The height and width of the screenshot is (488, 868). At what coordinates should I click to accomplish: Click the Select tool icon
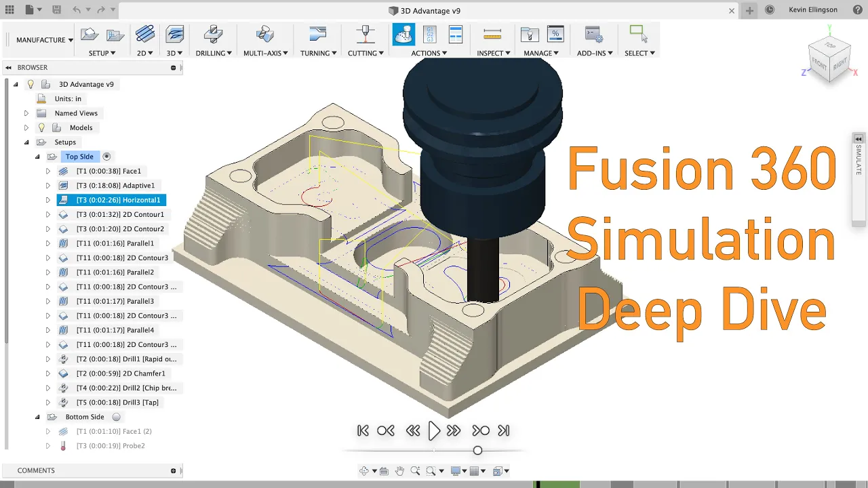tap(638, 35)
